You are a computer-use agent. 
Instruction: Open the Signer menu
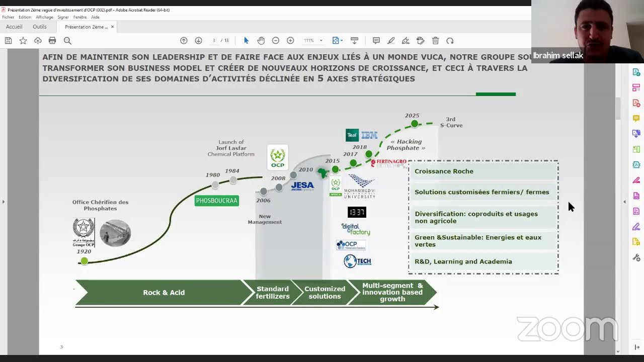tap(63, 17)
